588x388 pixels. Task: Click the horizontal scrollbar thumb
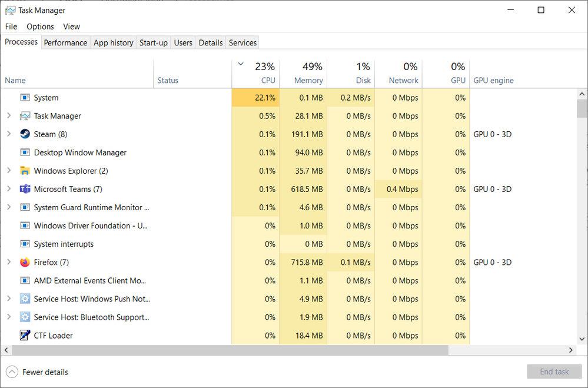(x=230, y=350)
